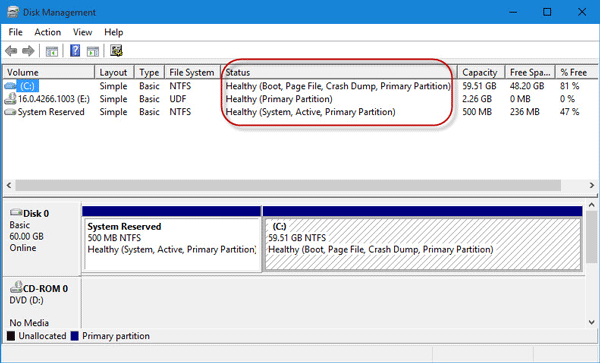Viewport: 600px width, 363px height.
Task: Select the CD-ROM 0 label panel
Action: pyautogui.click(x=42, y=303)
